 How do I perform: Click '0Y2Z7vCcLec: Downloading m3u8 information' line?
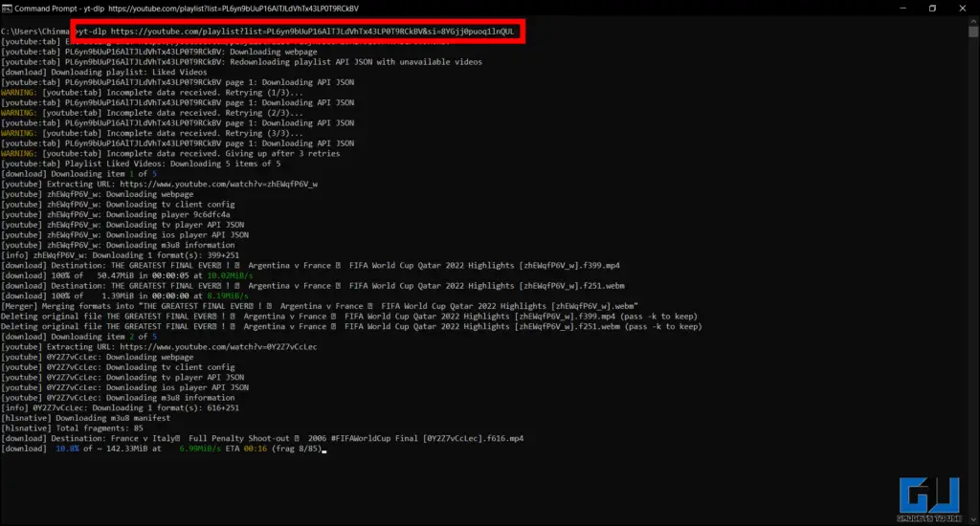point(118,397)
